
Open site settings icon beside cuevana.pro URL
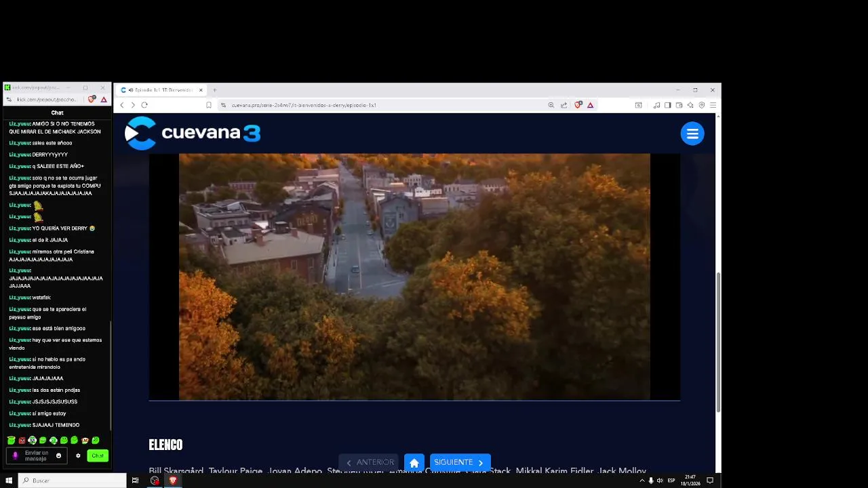[x=223, y=105]
